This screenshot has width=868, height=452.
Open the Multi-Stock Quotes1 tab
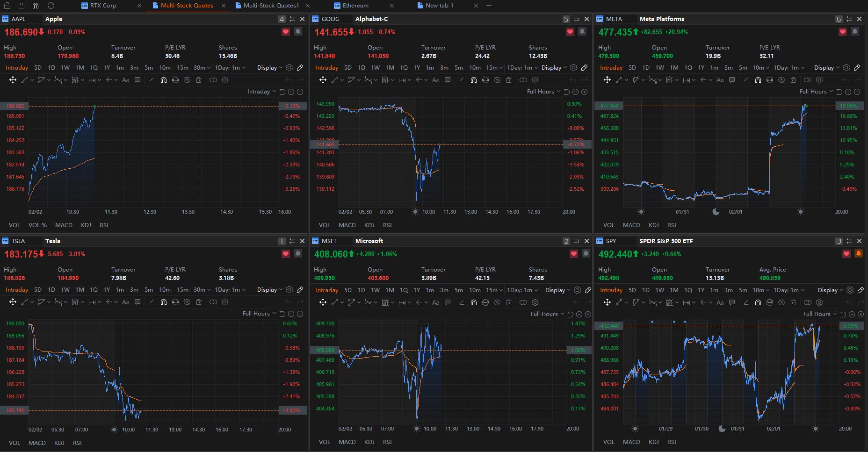pos(271,6)
